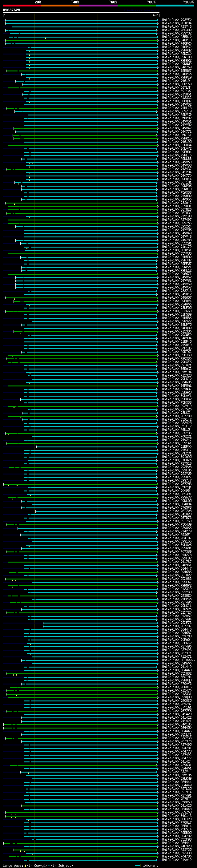Select hit label UniRef100_Q43437
Screen dimensions: 197x868
[x=176, y=169]
